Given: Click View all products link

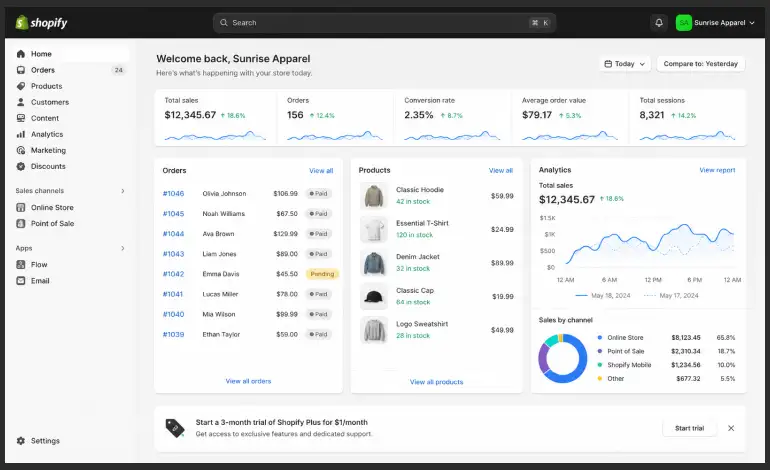Looking at the screenshot, I should pos(437,382).
